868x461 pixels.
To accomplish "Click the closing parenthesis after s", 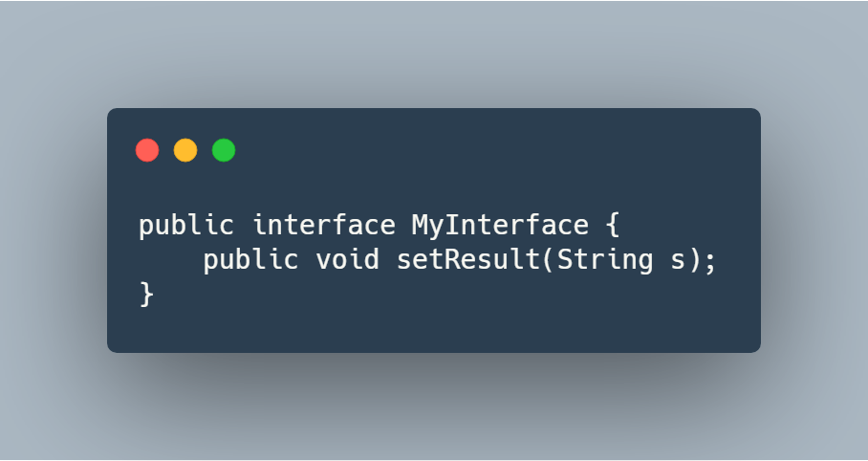I will (x=694, y=260).
